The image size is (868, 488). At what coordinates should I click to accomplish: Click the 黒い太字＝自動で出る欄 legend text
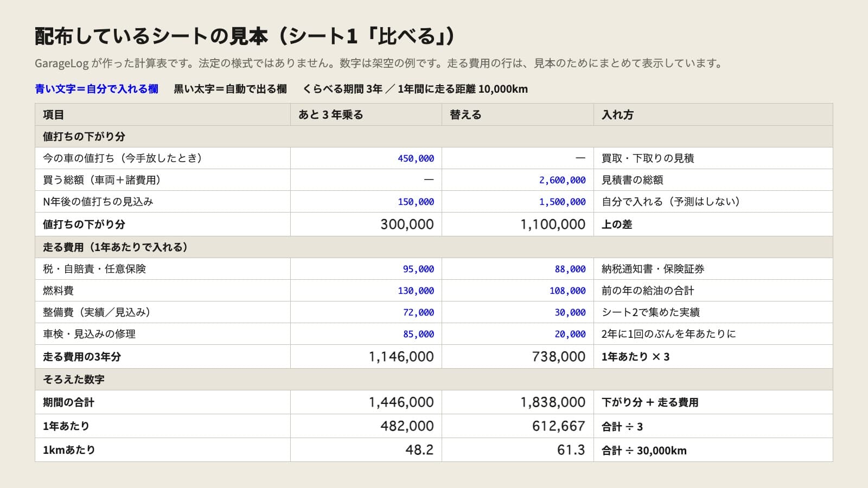coord(230,89)
